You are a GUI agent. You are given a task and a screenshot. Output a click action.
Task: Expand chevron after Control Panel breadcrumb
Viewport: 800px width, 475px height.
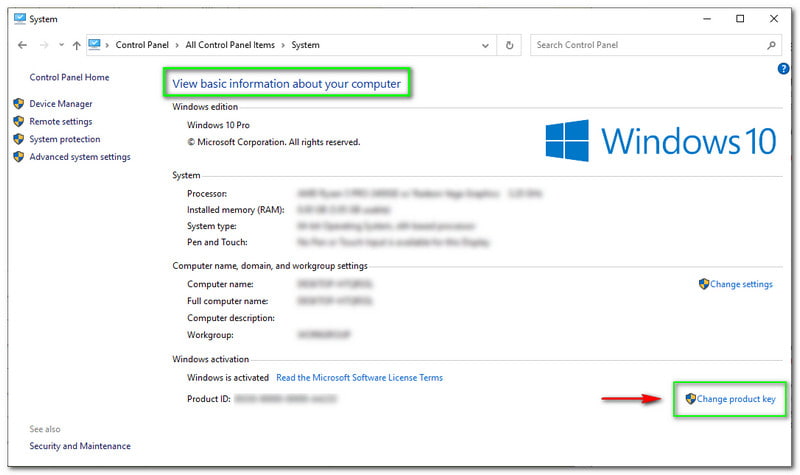pyautogui.click(x=177, y=45)
